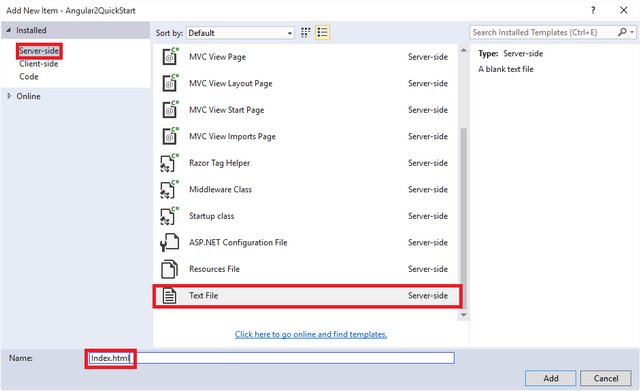Click the Razor Tag Helper icon
The image size is (640, 391).
pyautogui.click(x=169, y=162)
